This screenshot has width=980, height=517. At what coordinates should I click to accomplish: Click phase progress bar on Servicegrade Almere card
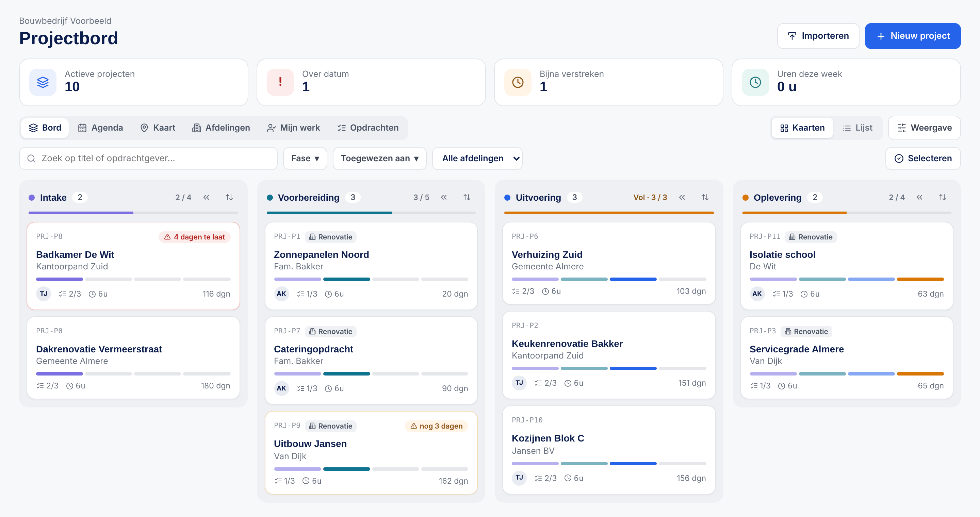click(x=847, y=374)
